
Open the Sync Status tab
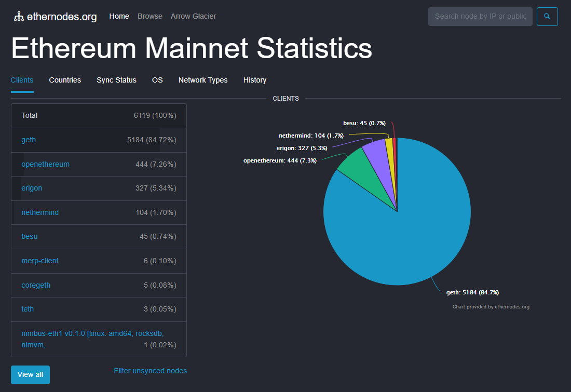click(116, 80)
